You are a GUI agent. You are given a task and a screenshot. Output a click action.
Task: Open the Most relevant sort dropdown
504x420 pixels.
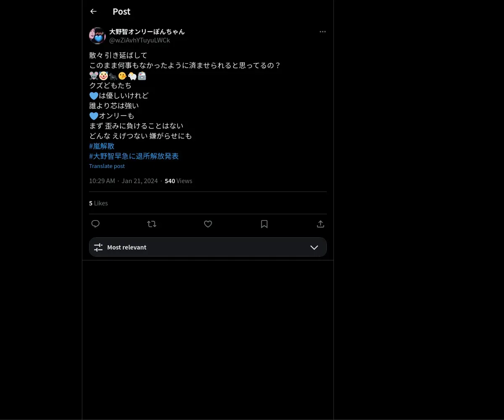tap(208, 247)
